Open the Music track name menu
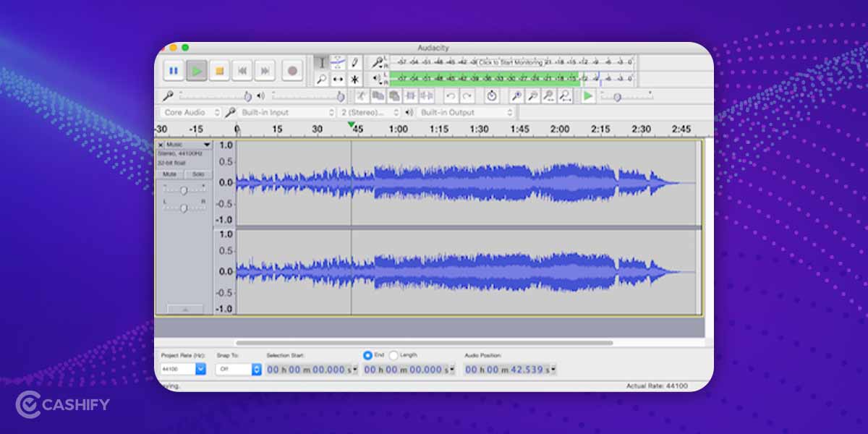This screenshot has height=434, width=868. tap(190, 145)
